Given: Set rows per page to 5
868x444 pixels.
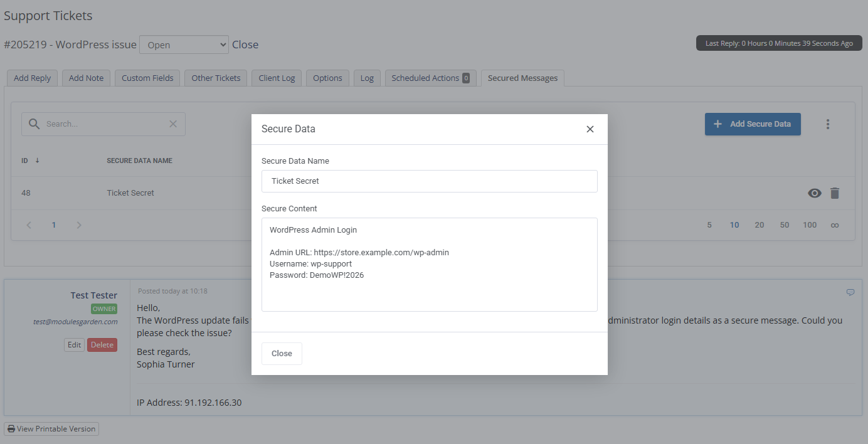Looking at the screenshot, I should pyautogui.click(x=709, y=225).
